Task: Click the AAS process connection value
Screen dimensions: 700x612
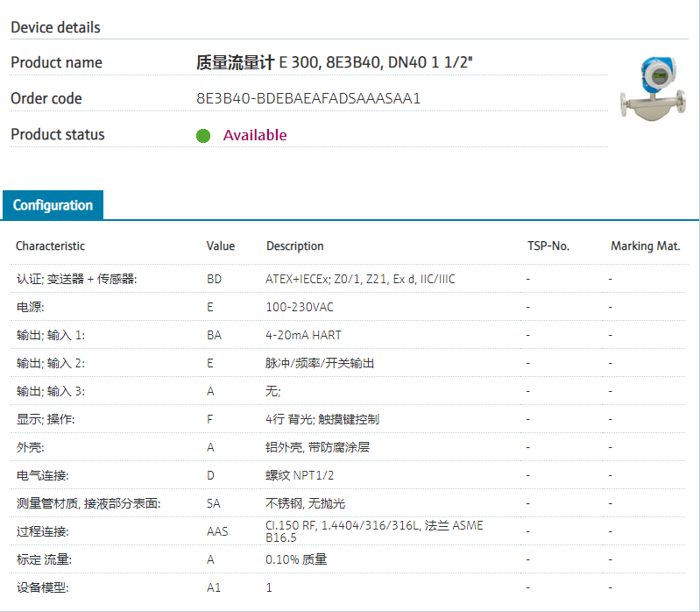Action: [x=216, y=531]
